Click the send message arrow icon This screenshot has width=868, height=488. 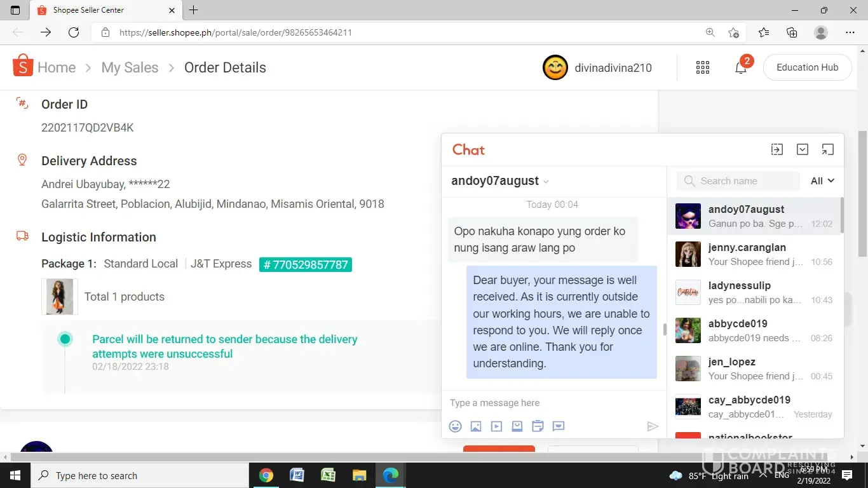click(x=652, y=426)
